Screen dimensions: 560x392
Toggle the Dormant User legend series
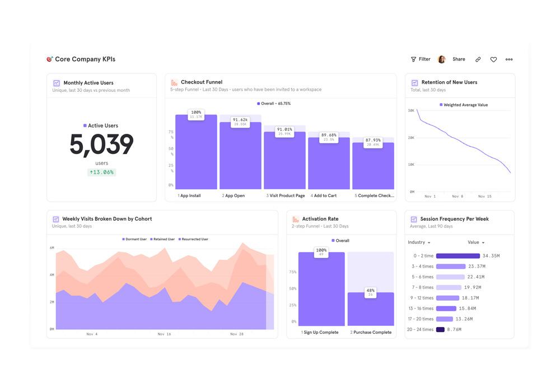coord(134,239)
